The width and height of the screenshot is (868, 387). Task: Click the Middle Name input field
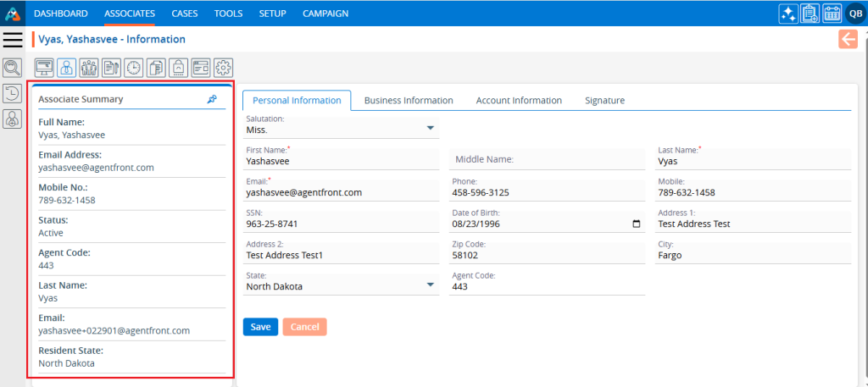click(x=548, y=159)
